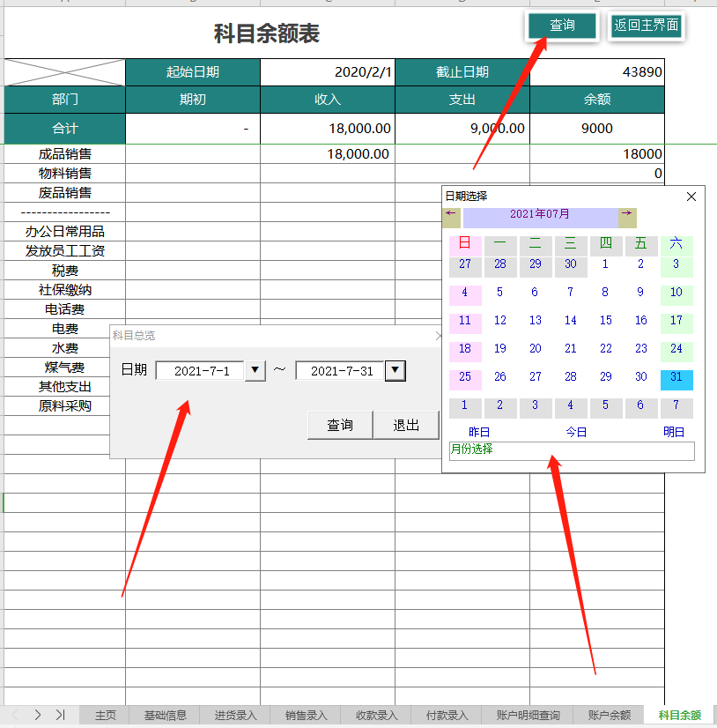Screen dimensions: 717x728
Task: Open the start date dropdown arrow for 2021-7-1
Action: pos(255,370)
